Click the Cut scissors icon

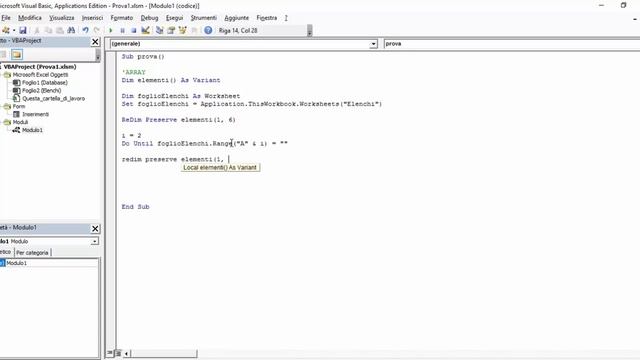pyautogui.click(x=37, y=30)
